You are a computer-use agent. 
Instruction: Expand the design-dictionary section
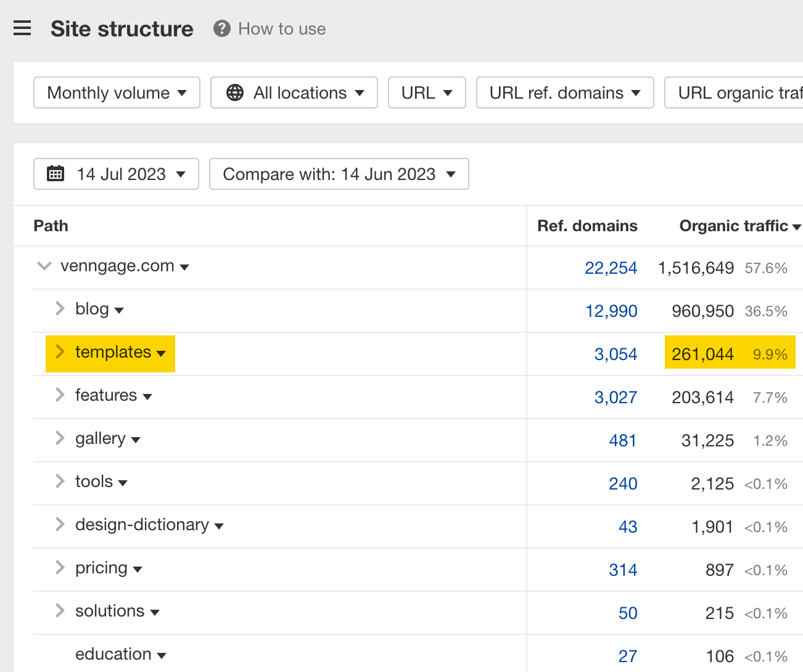click(59, 525)
